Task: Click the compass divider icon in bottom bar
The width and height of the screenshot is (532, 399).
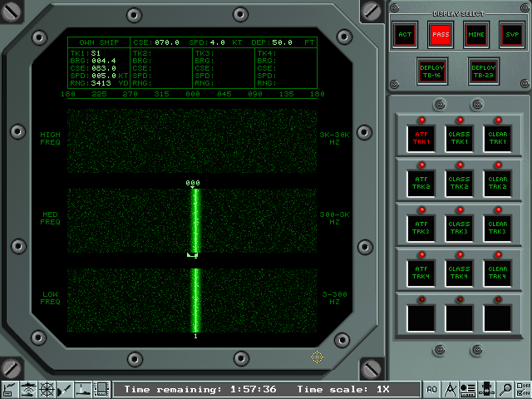Action: 450,389
